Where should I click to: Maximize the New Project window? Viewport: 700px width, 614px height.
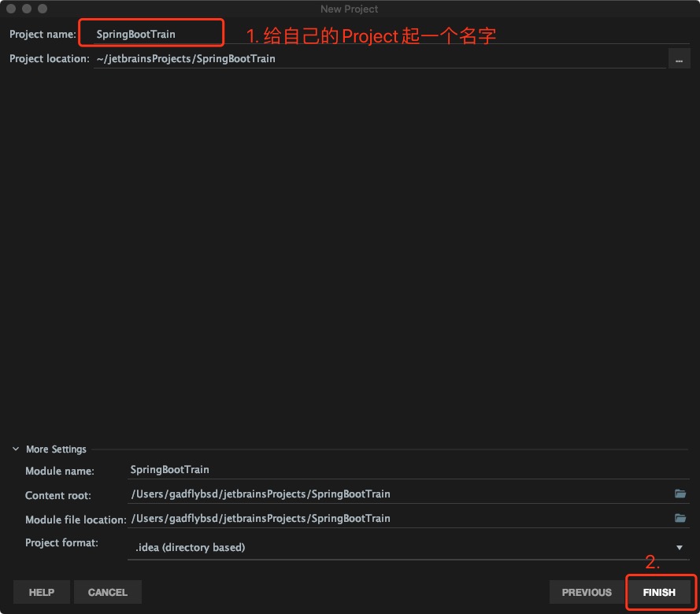43,9
